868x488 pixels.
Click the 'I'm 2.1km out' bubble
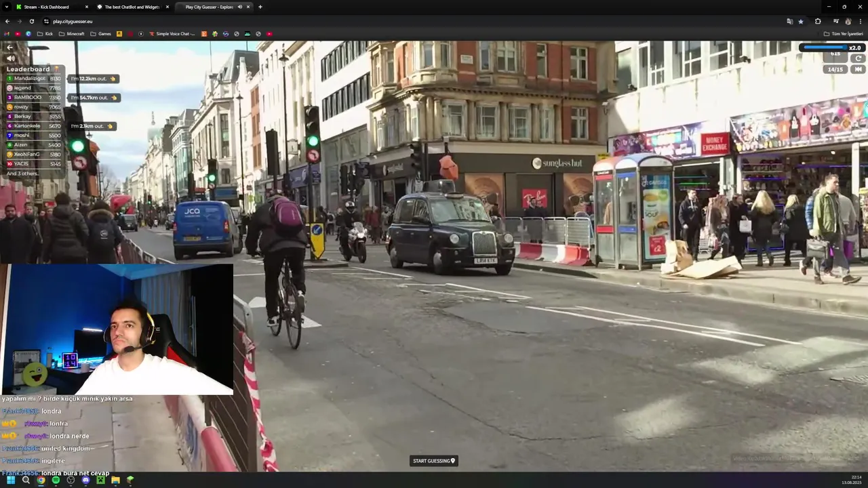point(92,126)
